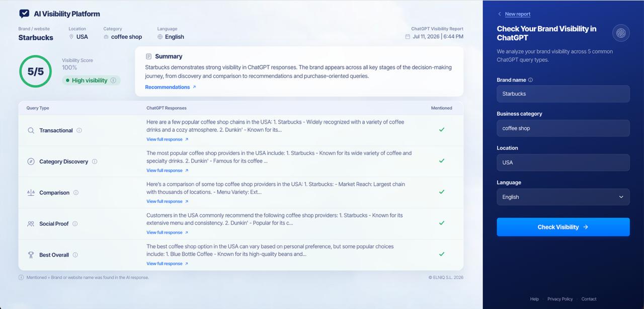Click the Comparison query type label
This screenshot has height=309, width=644.
(x=54, y=193)
